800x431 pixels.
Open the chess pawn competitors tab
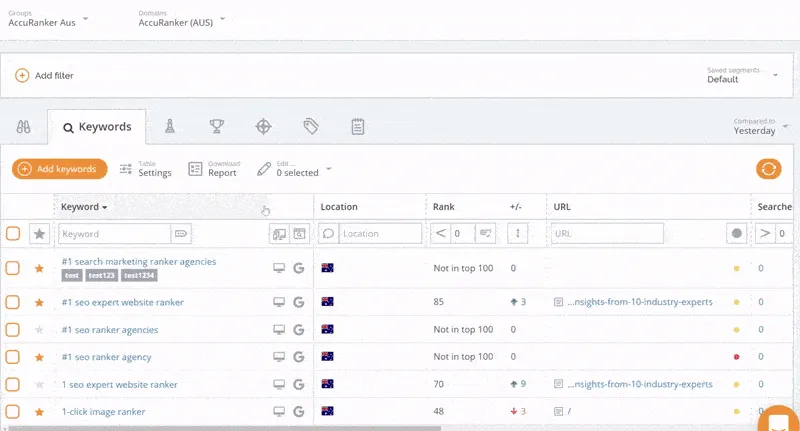(170, 126)
